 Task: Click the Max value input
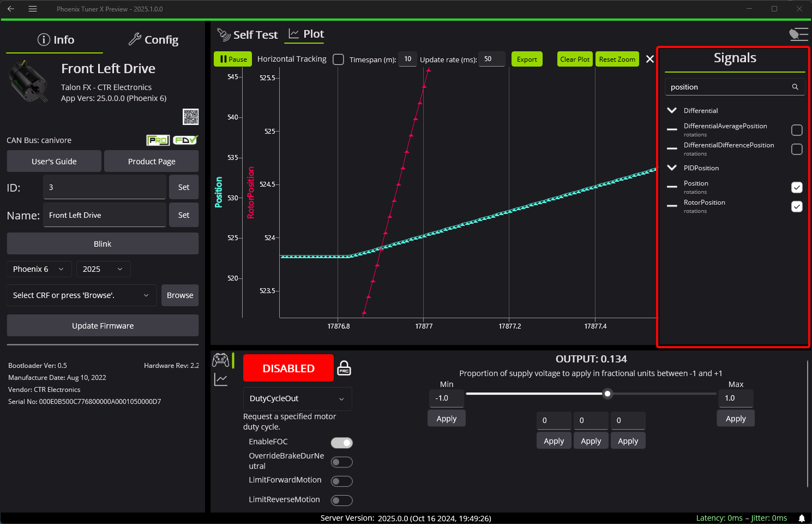[x=736, y=398]
